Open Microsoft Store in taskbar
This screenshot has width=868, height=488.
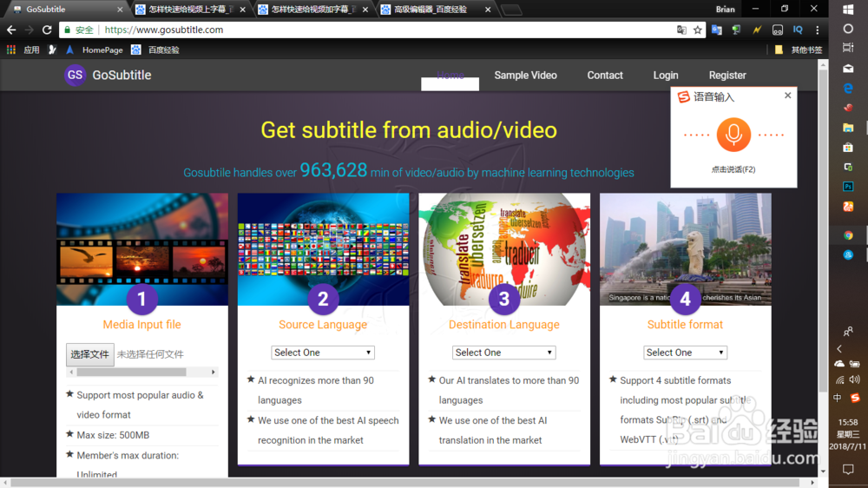point(848,148)
